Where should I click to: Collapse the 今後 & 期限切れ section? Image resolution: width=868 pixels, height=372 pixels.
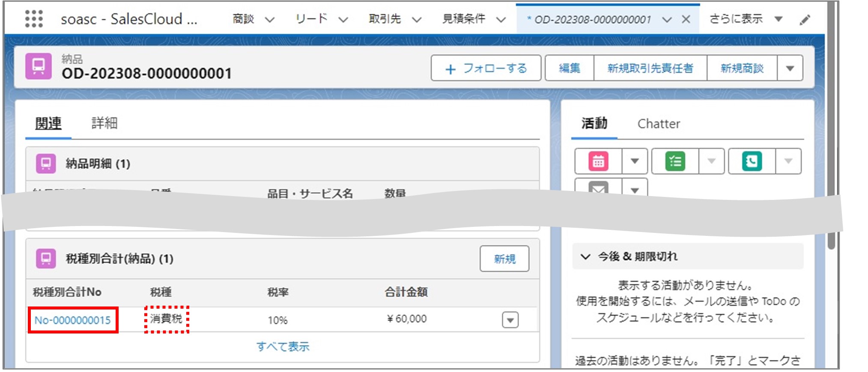tap(585, 256)
